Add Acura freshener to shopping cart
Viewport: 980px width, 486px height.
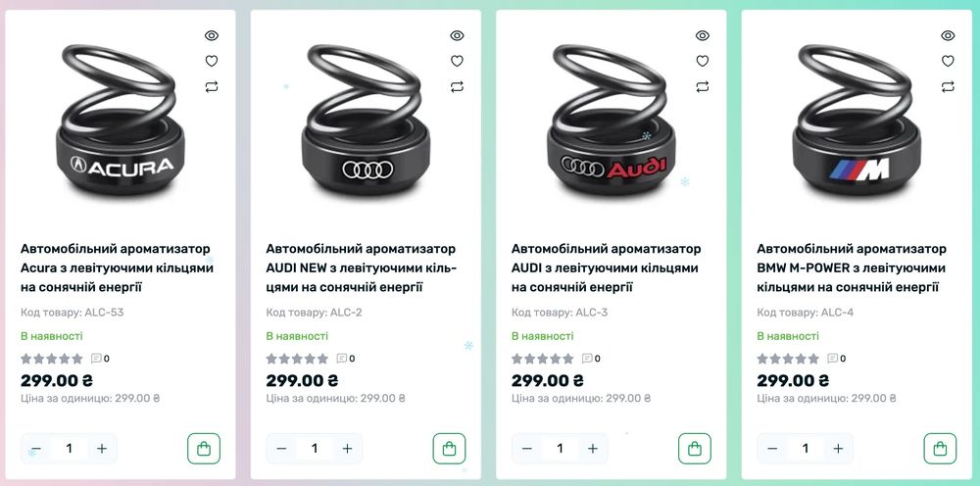204,449
